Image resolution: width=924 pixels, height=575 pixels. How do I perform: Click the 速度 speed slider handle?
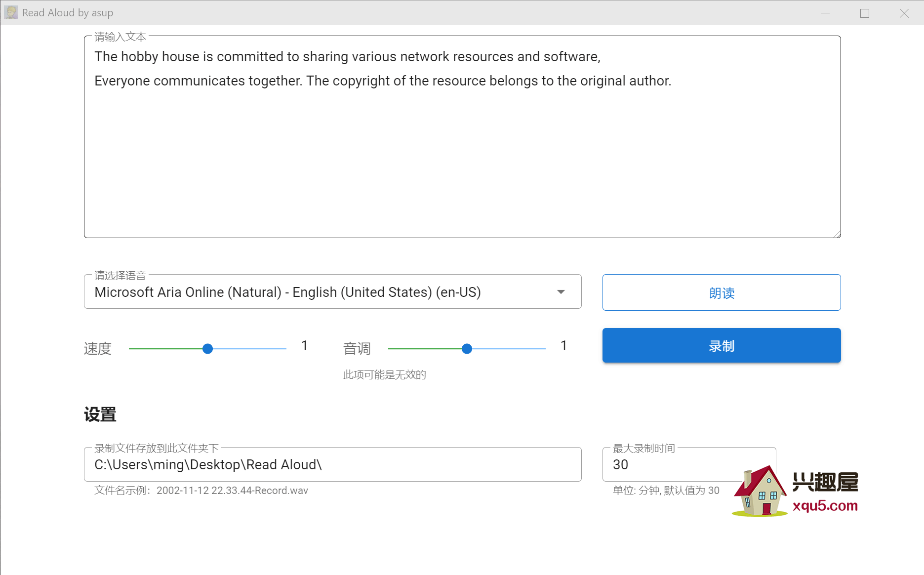coord(208,349)
